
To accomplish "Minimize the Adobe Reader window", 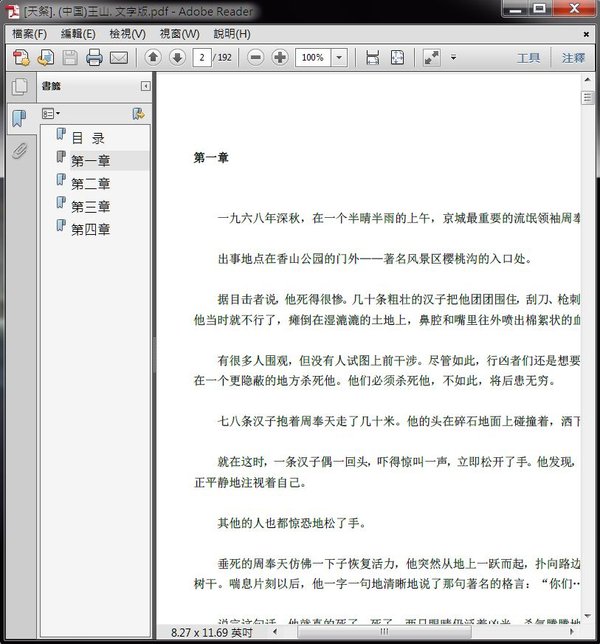I will pyautogui.click(x=515, y=8).
